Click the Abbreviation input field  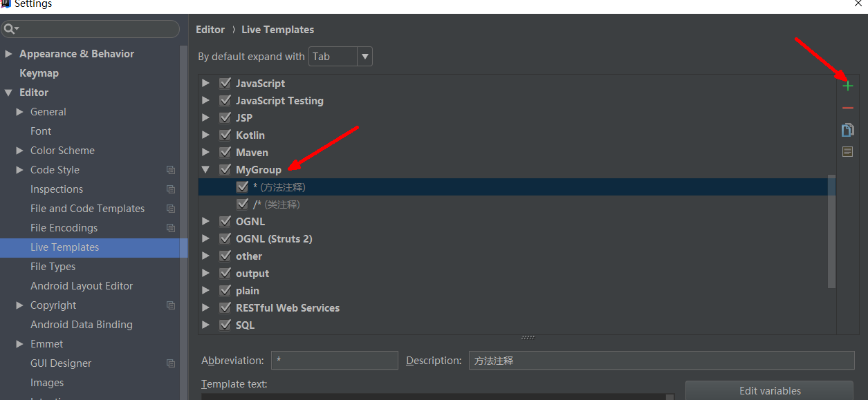click(x=334, y=360)
